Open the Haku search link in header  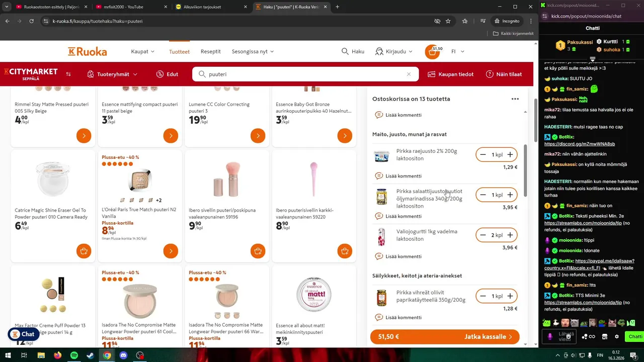point(353,51)
